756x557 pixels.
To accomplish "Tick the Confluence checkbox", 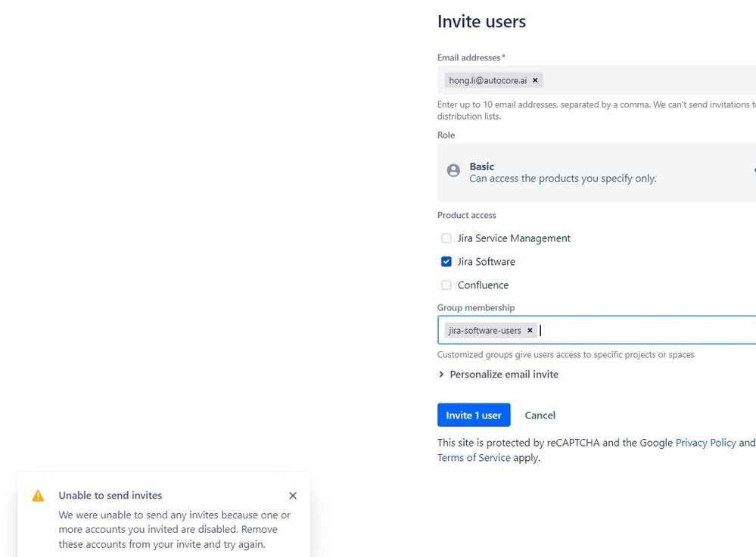I will tap(446, 285).
